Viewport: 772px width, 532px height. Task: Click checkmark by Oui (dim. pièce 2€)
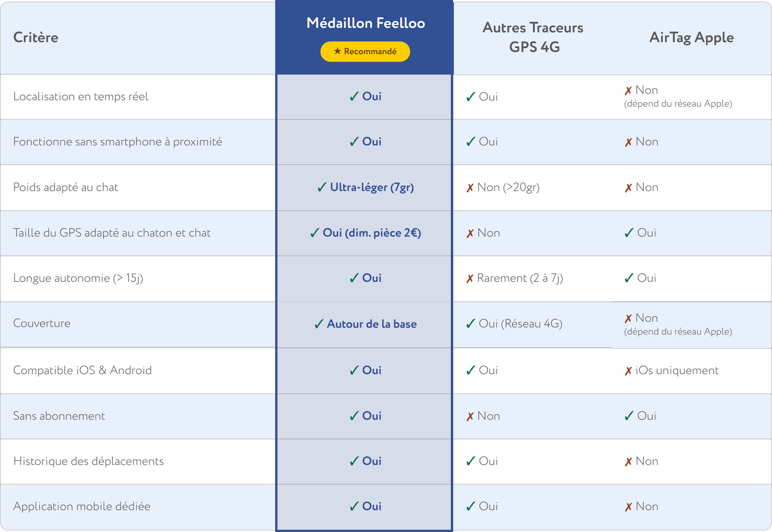tap(315, 233)
